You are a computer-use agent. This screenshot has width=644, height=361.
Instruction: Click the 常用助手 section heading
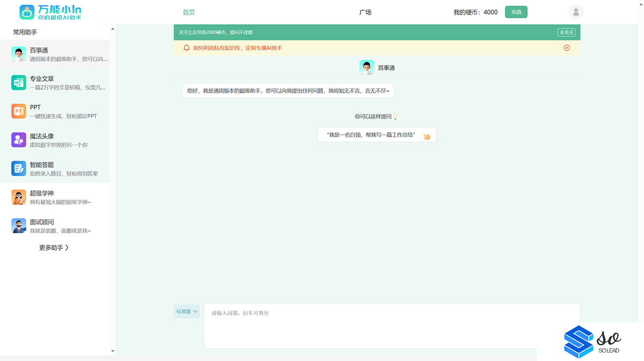25,33
